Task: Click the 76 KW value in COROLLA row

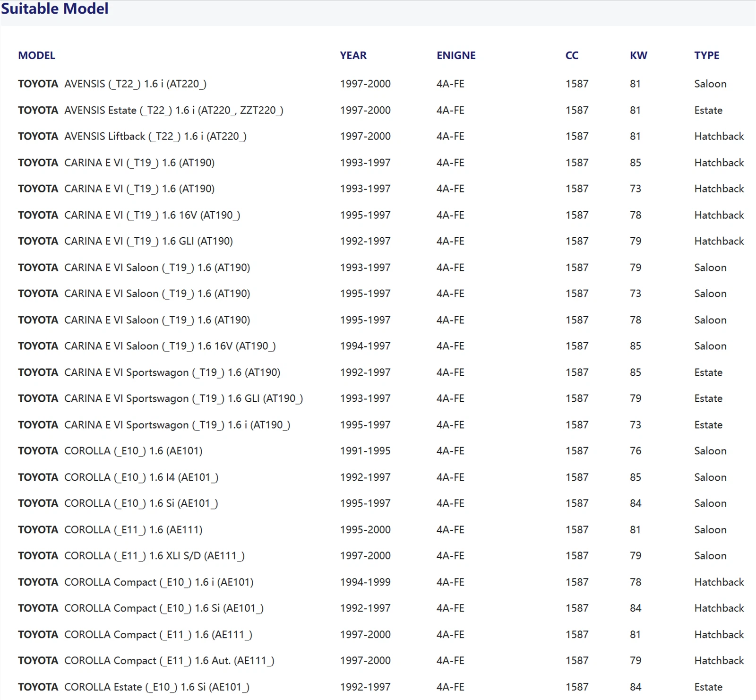Action: pyautogui.click(x=636, y=451)
